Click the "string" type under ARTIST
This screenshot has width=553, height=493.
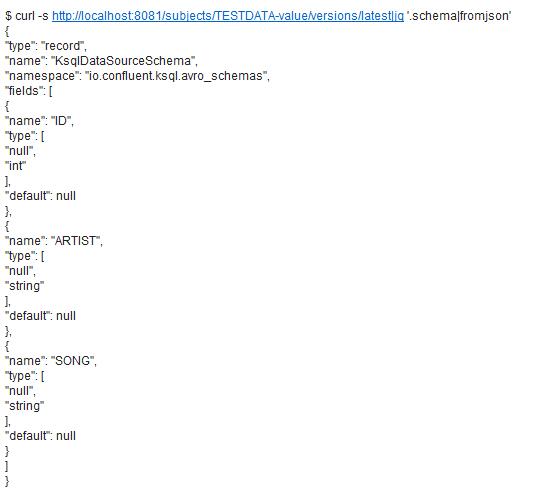[x=25, y=286]
